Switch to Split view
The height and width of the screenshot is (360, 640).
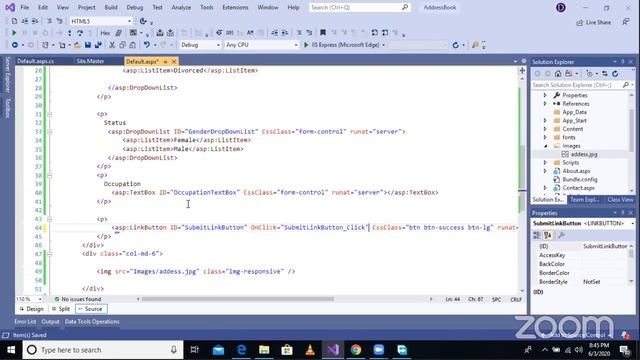[x=61, y=309]
